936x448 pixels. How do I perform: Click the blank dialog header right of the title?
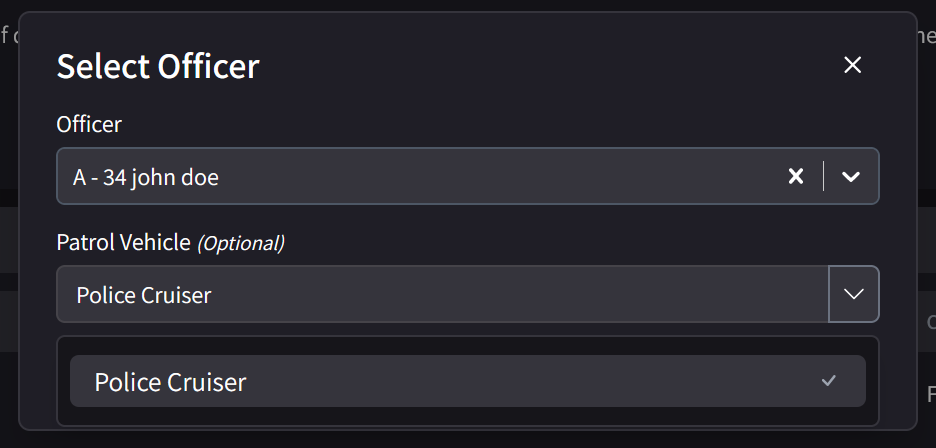tap(550, 67)
